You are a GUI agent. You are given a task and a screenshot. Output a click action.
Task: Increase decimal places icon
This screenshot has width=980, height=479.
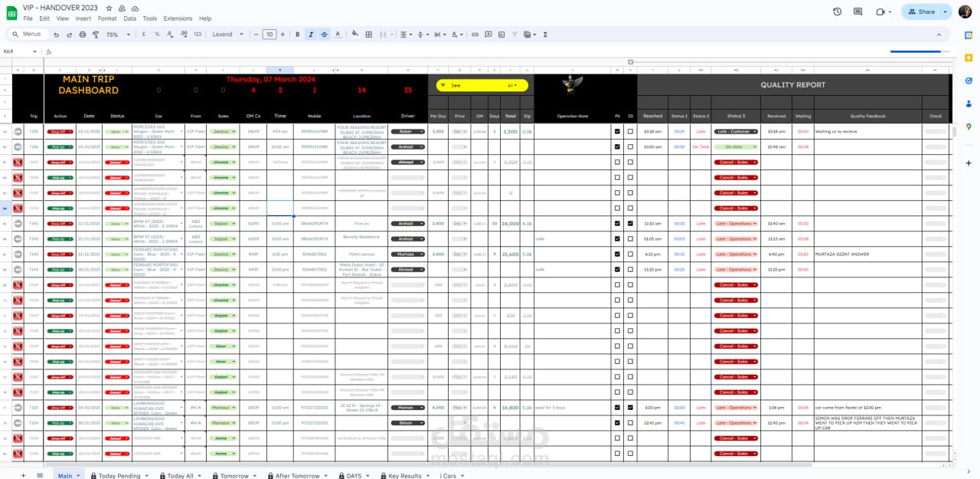pos(184,34)
